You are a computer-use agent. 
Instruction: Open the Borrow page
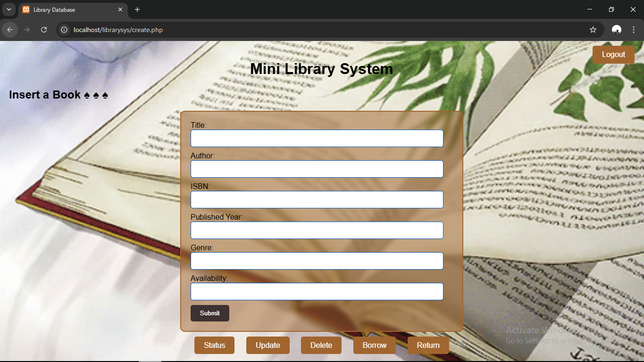coord(374,345)
